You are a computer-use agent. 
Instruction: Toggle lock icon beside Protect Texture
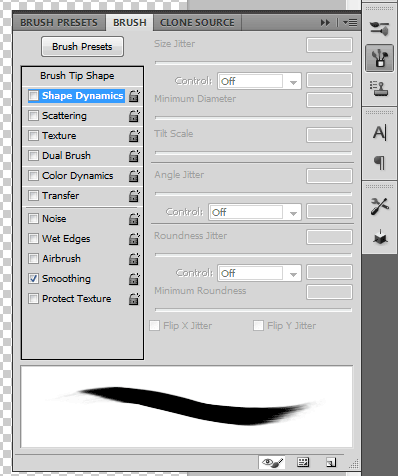coord(134,299)
